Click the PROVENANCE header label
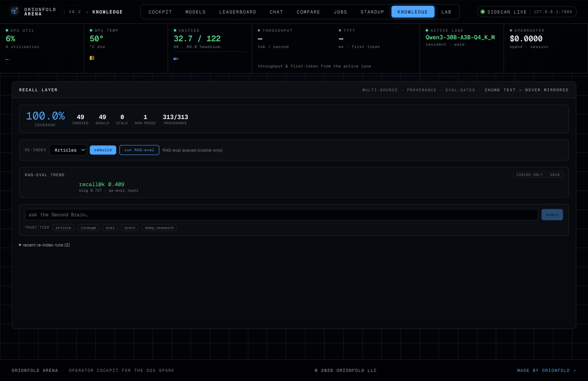This screenshot has height=381, width=588. (422, 90)
